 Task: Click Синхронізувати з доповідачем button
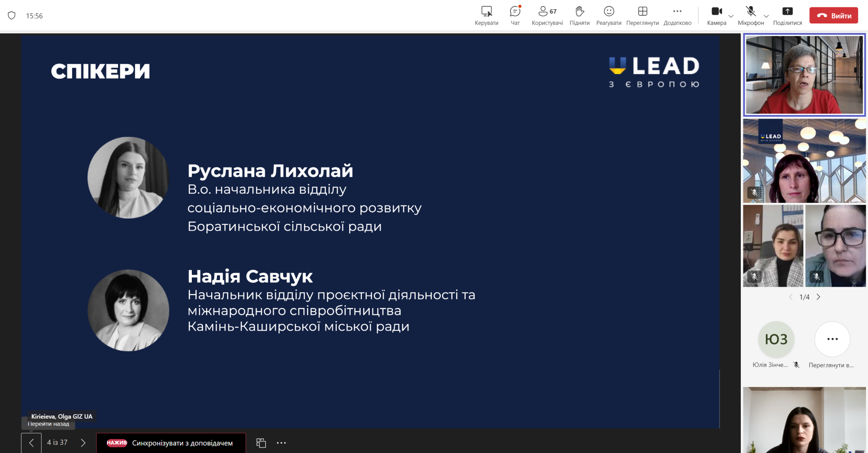171,443
